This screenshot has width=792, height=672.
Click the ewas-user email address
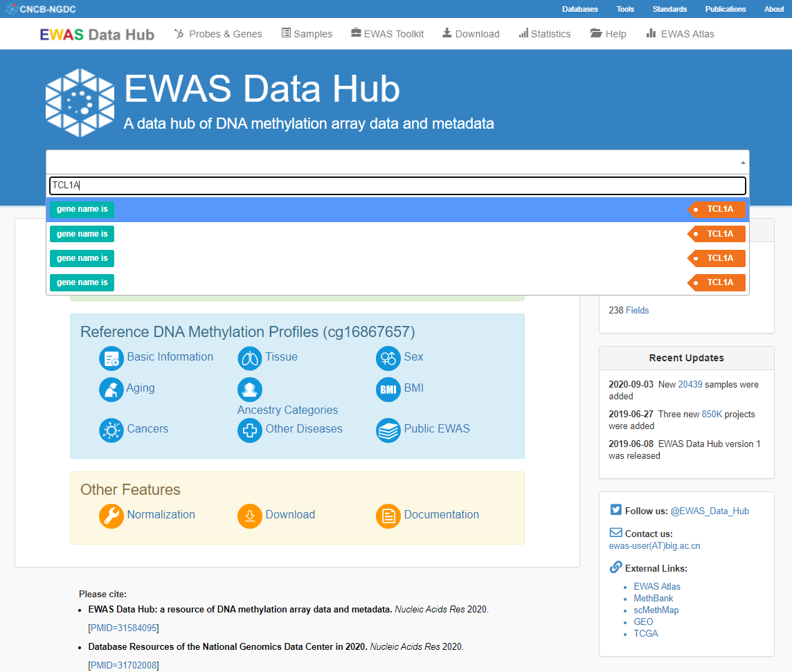pyautogui.click(x=654, y=546)
